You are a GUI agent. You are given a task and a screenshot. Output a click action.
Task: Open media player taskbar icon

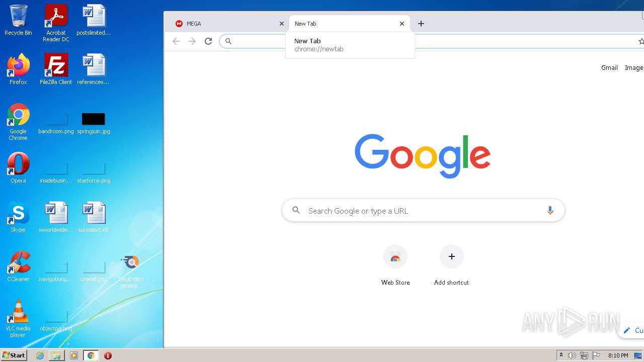pyautogui.click(x=74, y=355)
